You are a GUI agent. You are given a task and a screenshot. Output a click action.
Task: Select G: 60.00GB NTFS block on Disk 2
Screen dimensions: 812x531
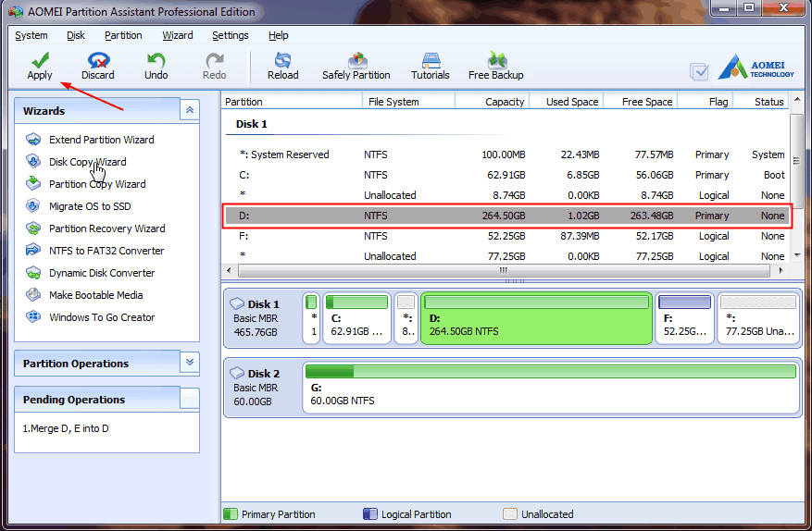click(551, 389)
